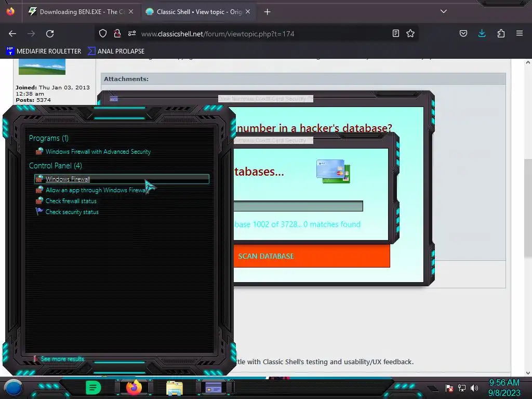Open the tracking protection shield icon
The height and width of the screenshot is (399, 532).
(103, 33)
